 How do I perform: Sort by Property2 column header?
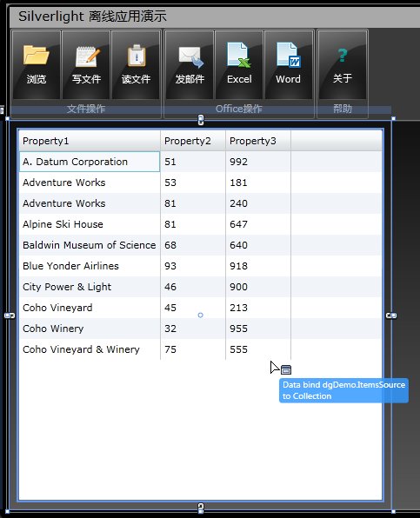pos(193,141)
